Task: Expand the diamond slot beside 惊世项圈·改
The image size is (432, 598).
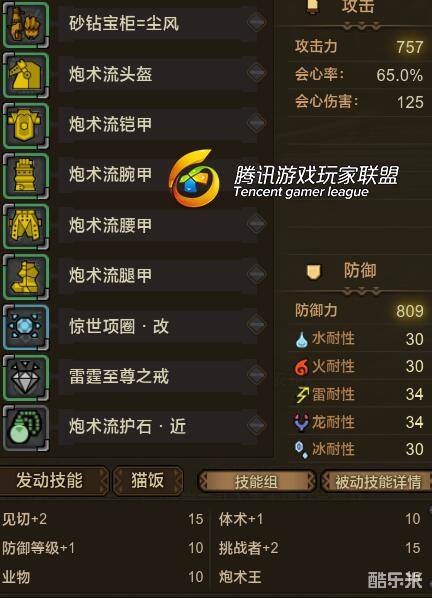Action: [x=256, y=325]
